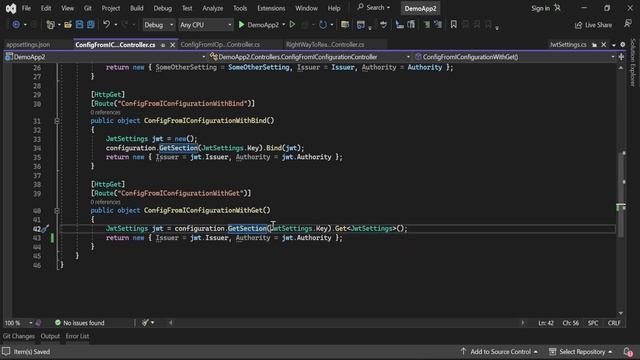This screenshot has height=360, width=640.
Task: Click the Hot Reload icon
Action: (323, 25)
